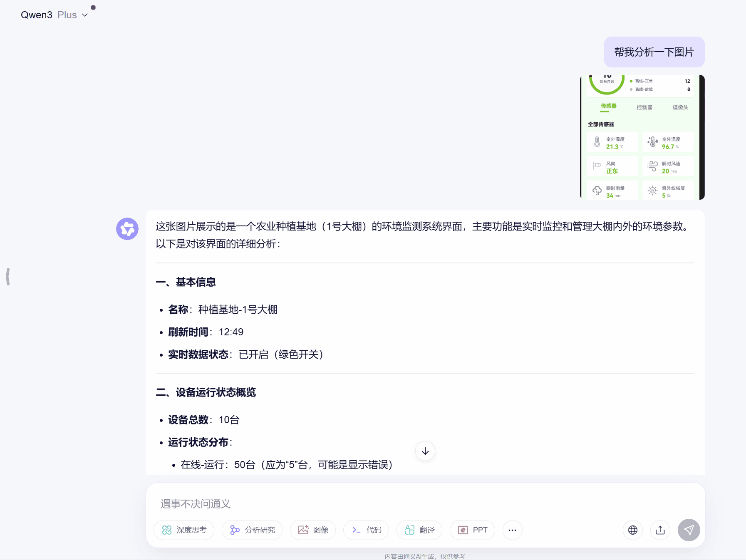This screenshot has height=560, width=746.
Task: Send message with the paper-plane button
Action: (x=689, y=530)
